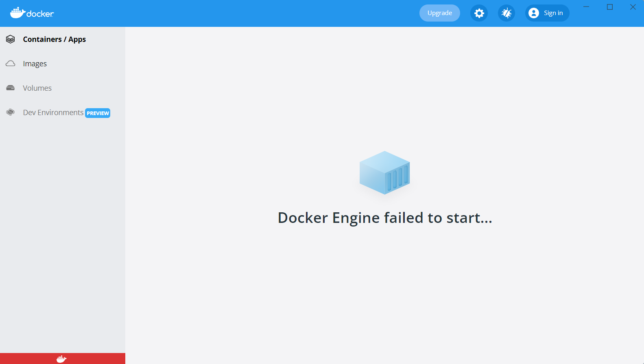Open Docker settings via the gear icon
The image size is (644, 364).
[x=479, y=13]
